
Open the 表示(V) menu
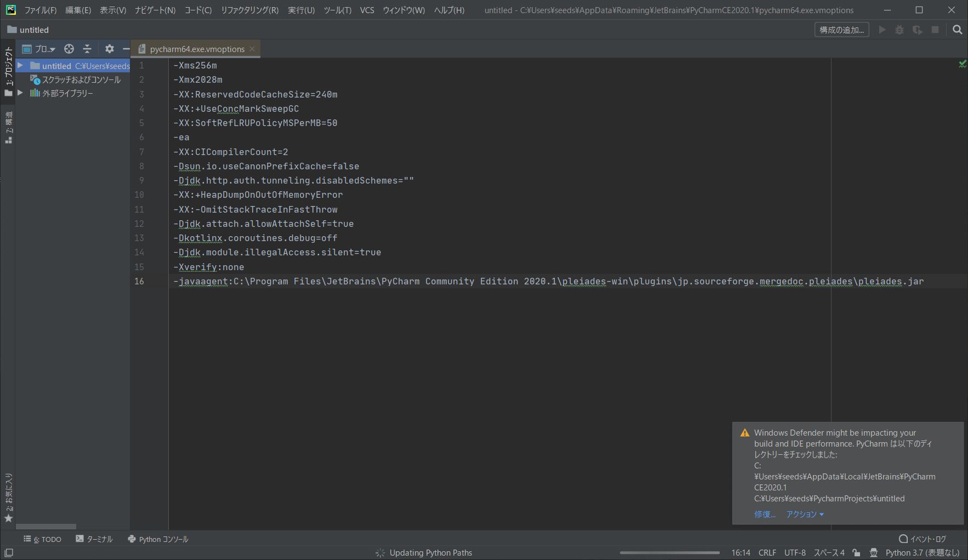tap(113, 10)
